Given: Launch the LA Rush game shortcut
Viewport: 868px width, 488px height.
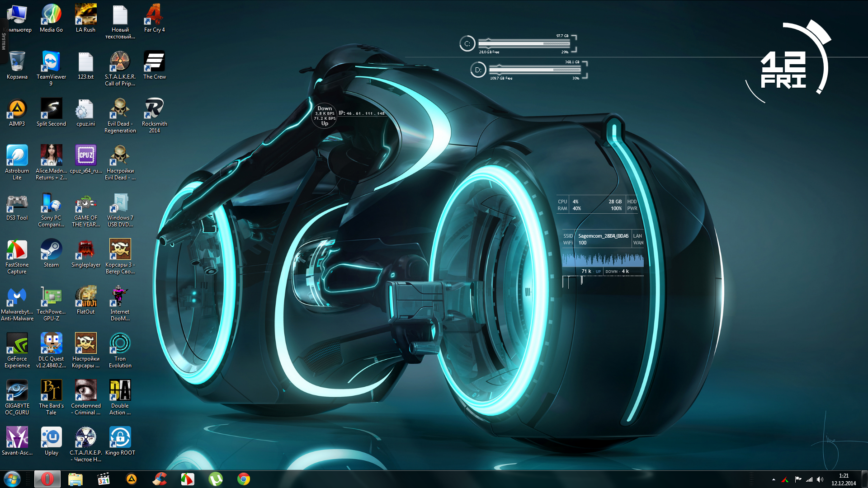Looking at the screenshot, I should pyautogui.click(x=85, y=19).
